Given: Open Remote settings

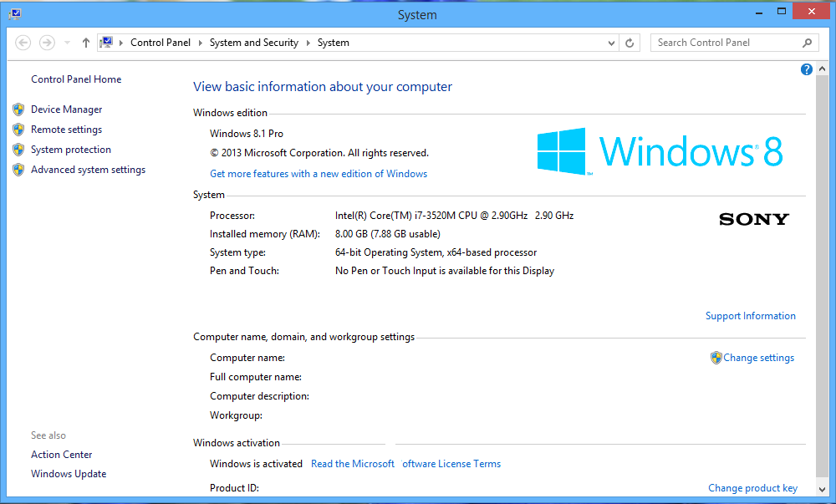Looking at the screenshot, I should click(x=67, y=130).
